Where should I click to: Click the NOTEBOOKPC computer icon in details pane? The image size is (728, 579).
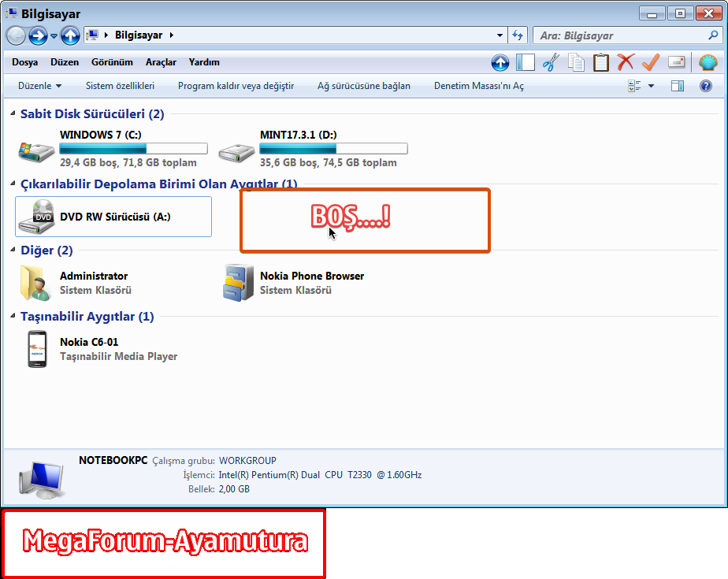pos(42,480)
